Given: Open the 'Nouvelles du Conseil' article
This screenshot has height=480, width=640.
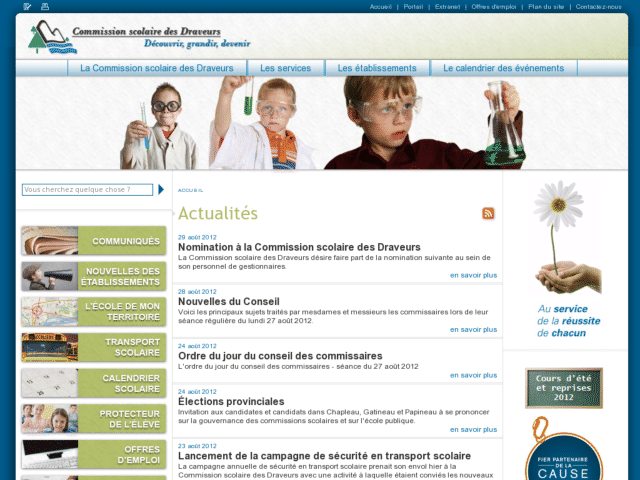Looking at the screenshot, I should pyautogui.click(x=229, y=301).
